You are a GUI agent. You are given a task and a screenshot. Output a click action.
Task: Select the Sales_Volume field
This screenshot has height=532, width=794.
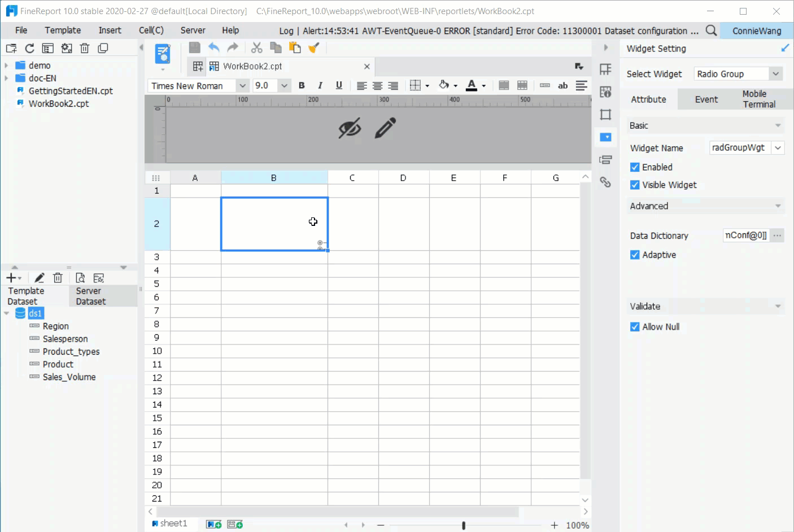[69, 377]
